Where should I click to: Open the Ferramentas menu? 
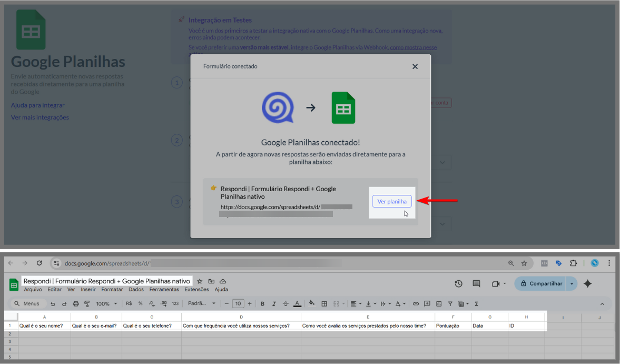(x=164, y=289)
